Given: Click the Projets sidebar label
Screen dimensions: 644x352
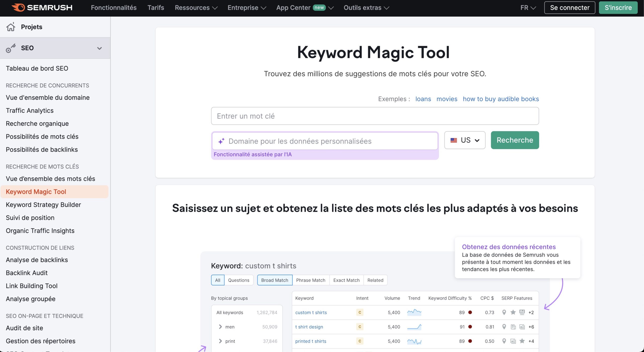Looking at the screenshot, I should [x=32, y=27].
